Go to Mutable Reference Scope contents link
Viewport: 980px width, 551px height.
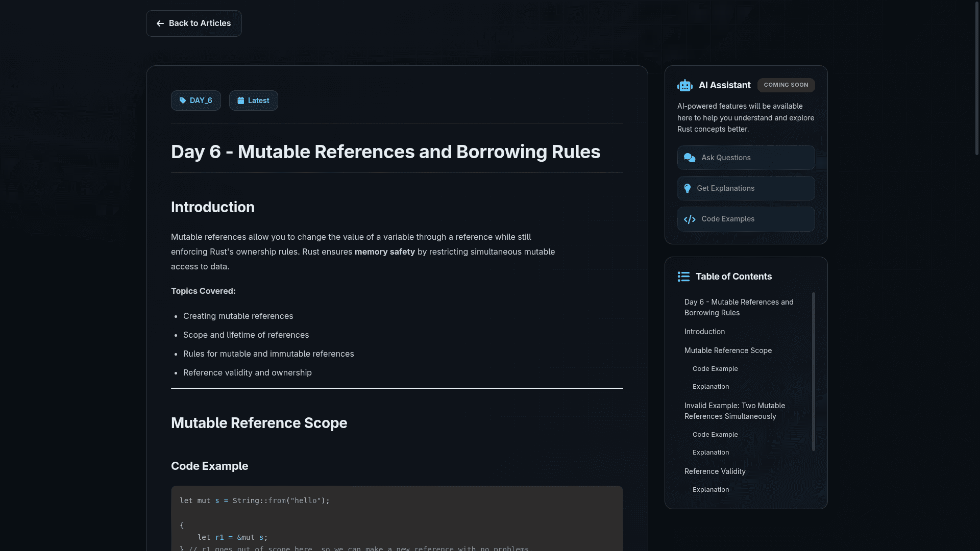(x=728, y=350)
